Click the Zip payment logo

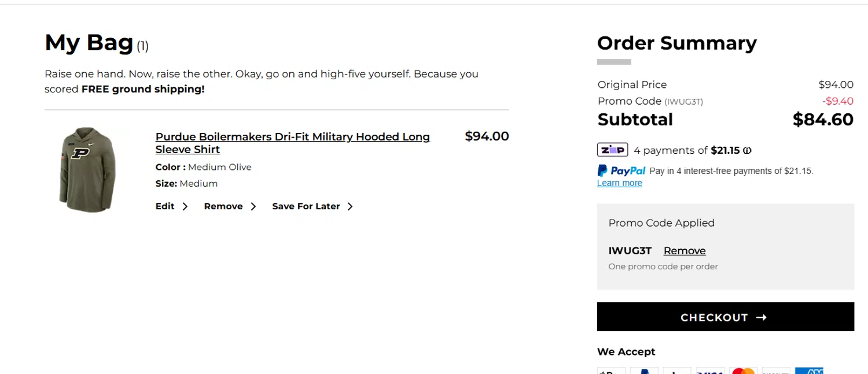612,150
